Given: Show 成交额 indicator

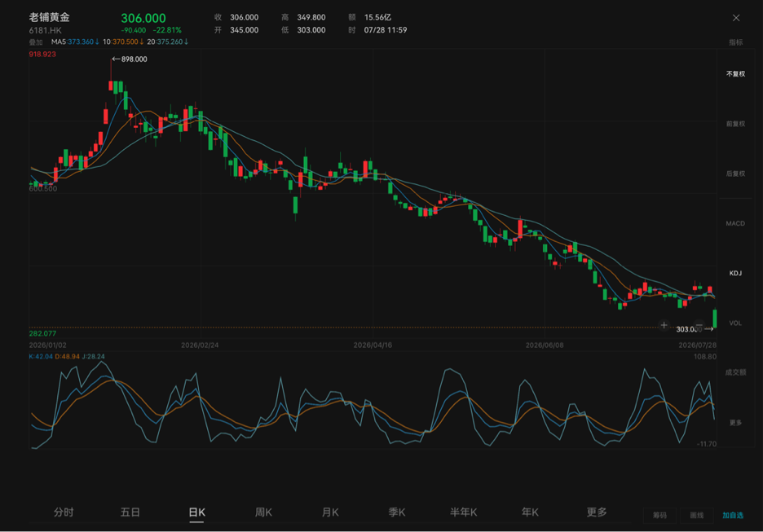Looking at the screenshot, I should pyautogui.click(x=735, y=372).
